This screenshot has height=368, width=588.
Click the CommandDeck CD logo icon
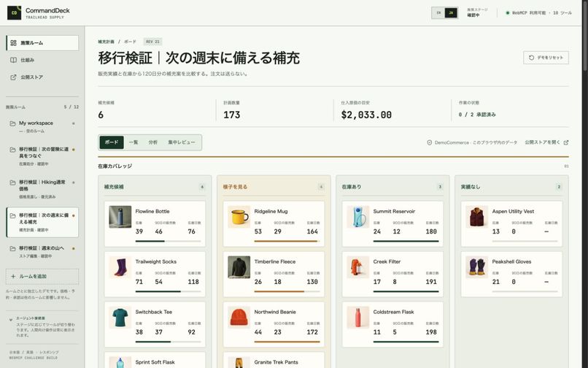(x=15, y=12)
